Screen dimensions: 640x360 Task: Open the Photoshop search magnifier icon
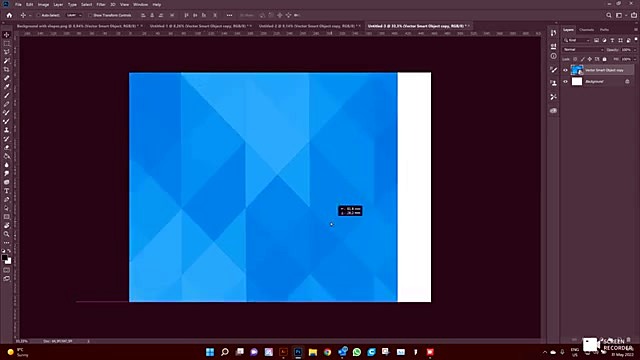609,15
